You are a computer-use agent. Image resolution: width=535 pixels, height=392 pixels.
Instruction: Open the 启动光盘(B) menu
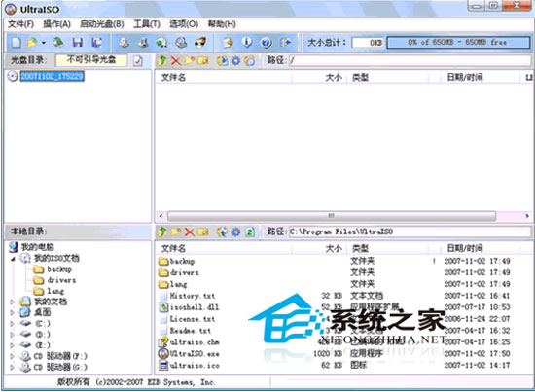[102, 24]
